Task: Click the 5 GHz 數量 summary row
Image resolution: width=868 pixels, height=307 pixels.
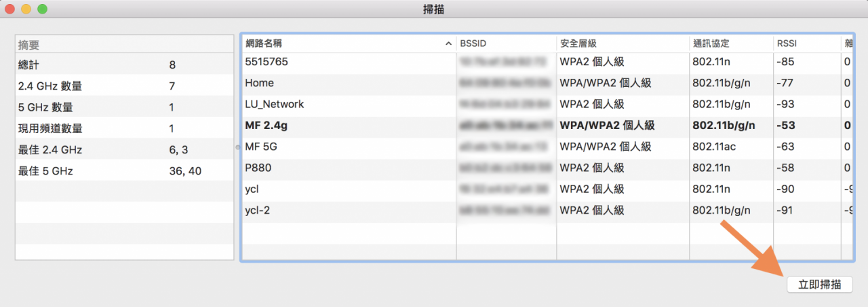Action: click(124, 107)
